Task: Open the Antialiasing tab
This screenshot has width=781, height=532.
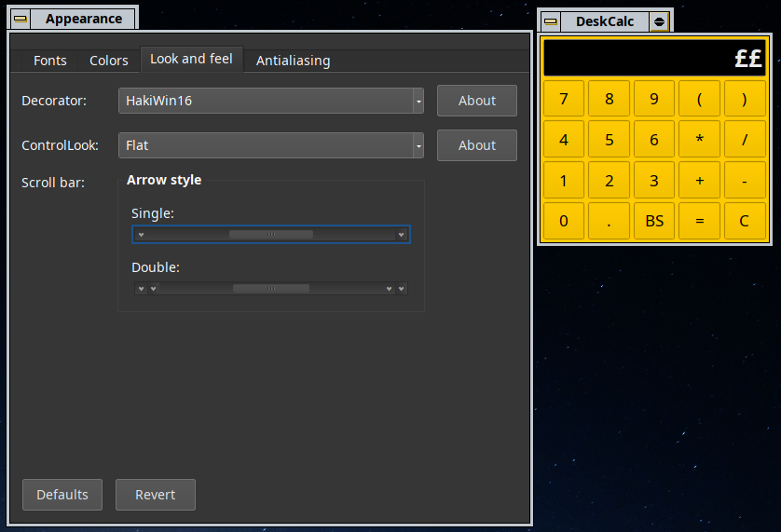Action: (x=293, y=61)
